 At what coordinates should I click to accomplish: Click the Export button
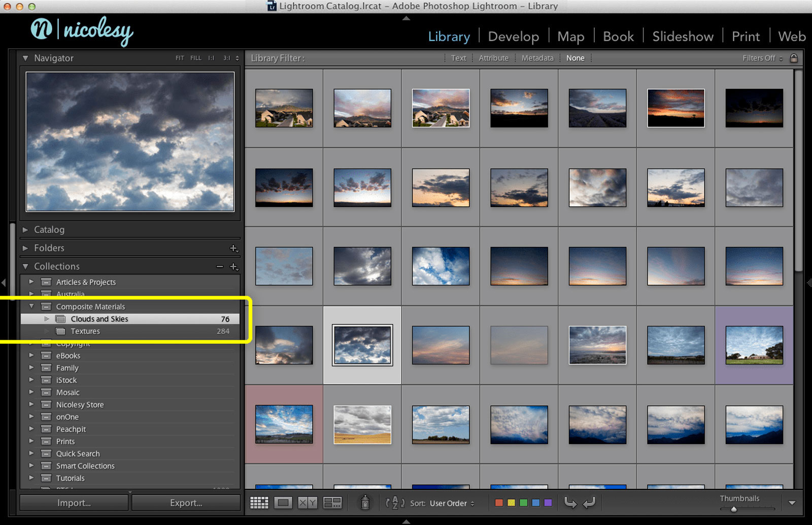click(186, 503)
